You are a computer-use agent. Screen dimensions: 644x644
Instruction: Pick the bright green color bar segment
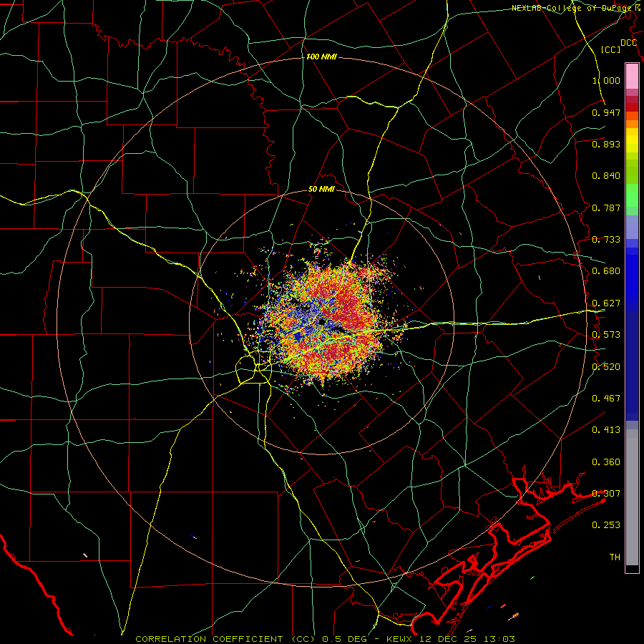point(632,195)
